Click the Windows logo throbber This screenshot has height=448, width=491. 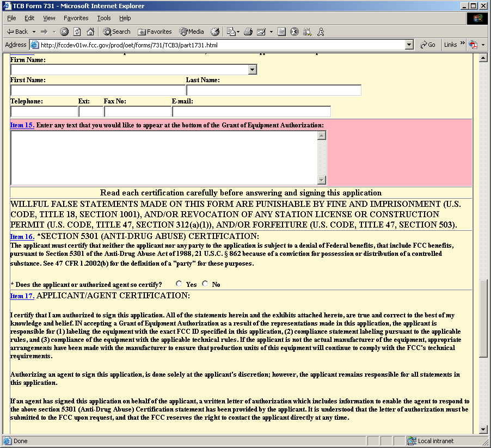477,19
